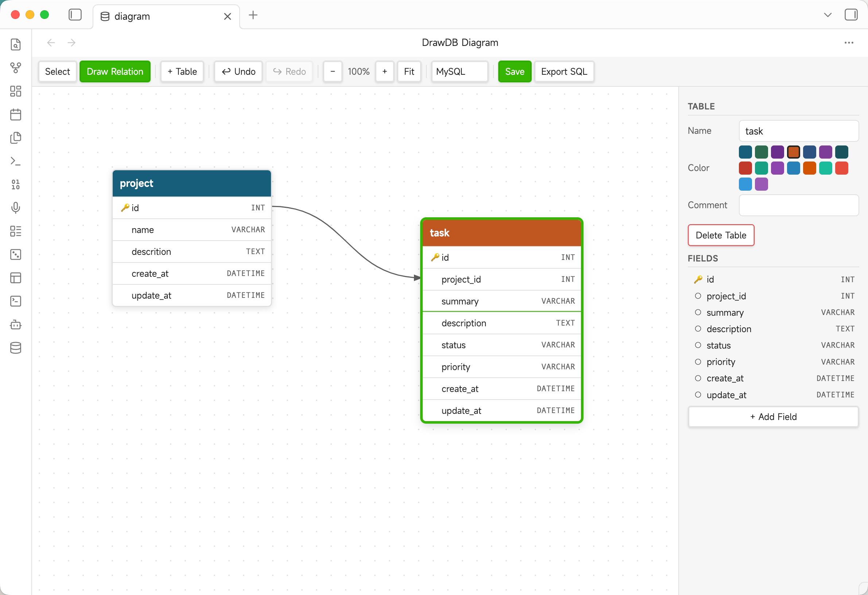868x595 pixels.
Task: Select the task table header
Action: pos(501,233)
